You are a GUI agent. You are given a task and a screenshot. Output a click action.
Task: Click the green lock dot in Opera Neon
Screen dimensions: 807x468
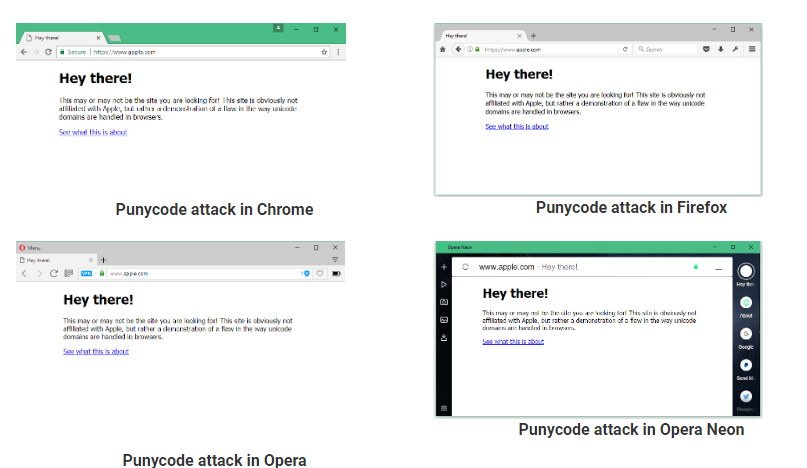coord(696,267)
